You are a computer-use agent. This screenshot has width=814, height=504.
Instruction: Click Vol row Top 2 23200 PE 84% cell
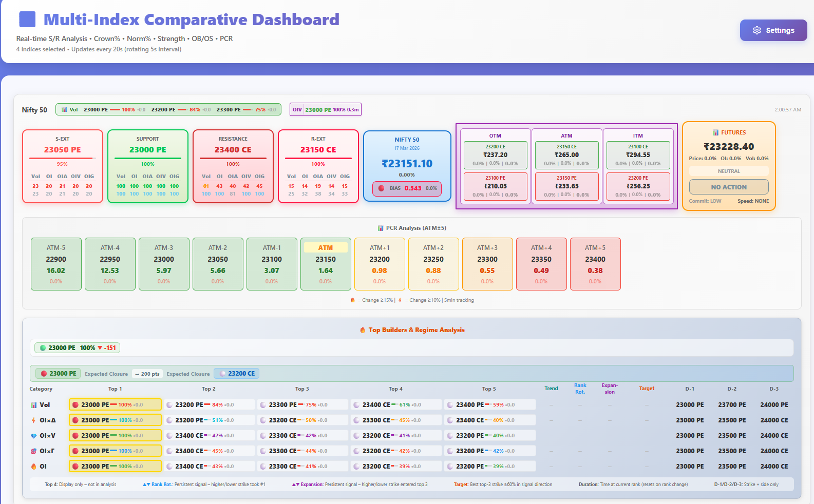click(209, 405)
